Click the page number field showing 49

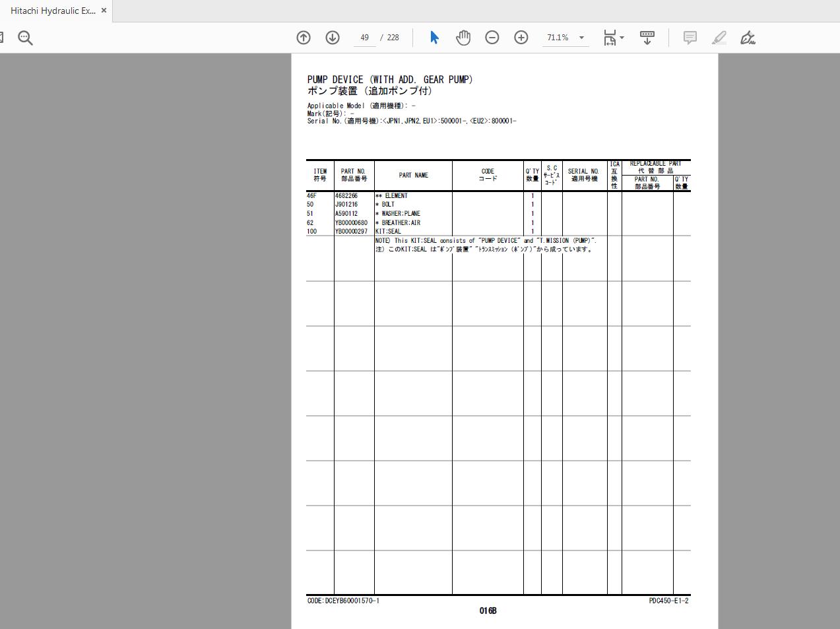(364, 38)
